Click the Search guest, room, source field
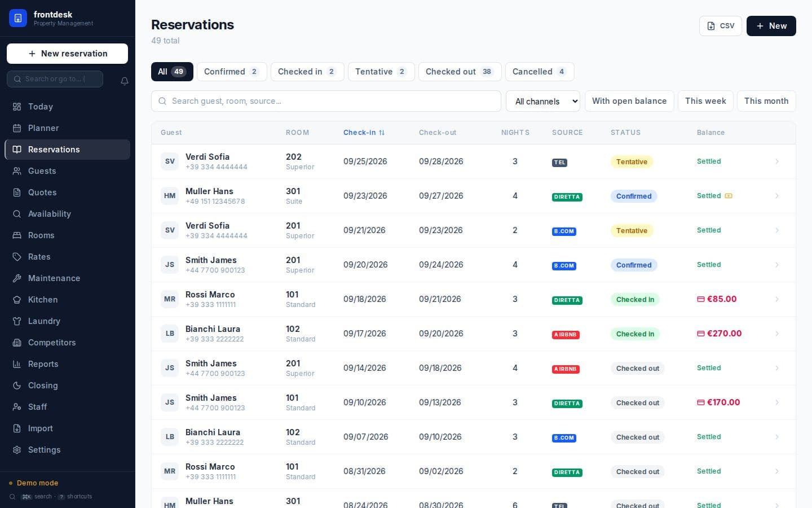Image resolution: width=812 pixels, height=508 pixels. click(326, 101)
